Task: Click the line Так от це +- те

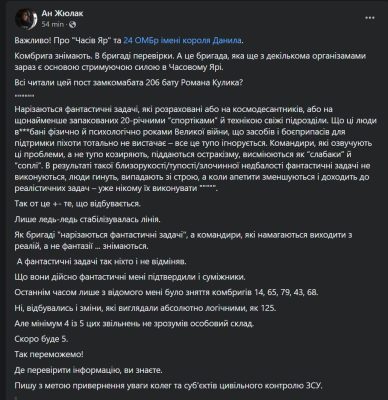Action: [x=78, y=203]
